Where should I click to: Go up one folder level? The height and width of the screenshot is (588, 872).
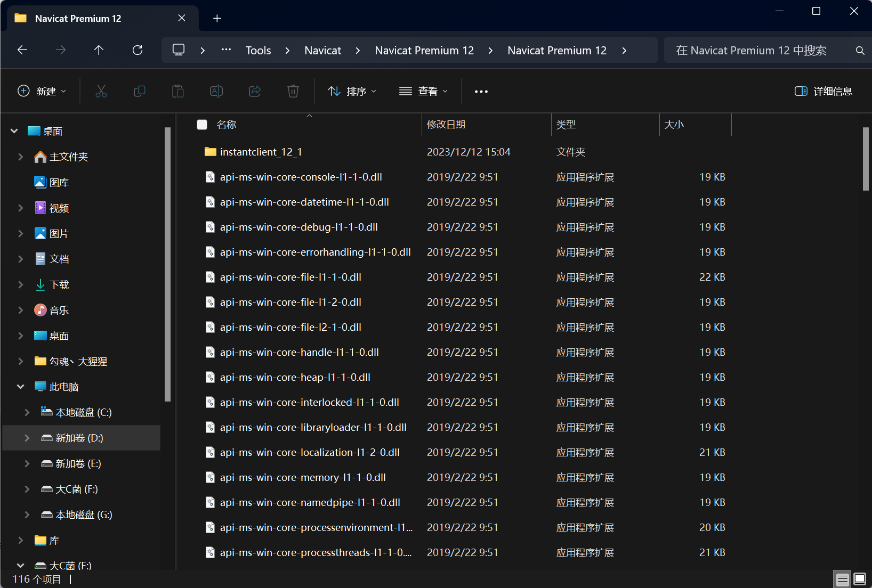pos(99,50)
